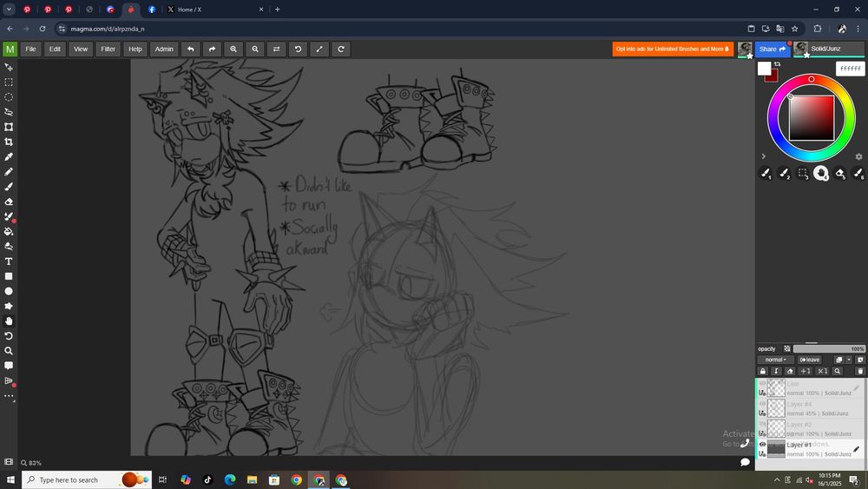This screenshot has width=868, height=489.
Task: Pick the crop tool
Action: point(9,142)
